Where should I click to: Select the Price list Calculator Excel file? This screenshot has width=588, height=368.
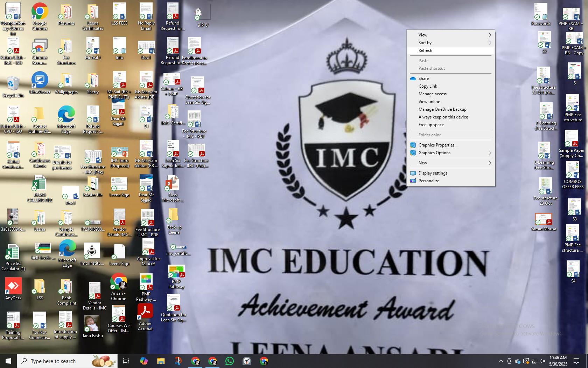13,258
